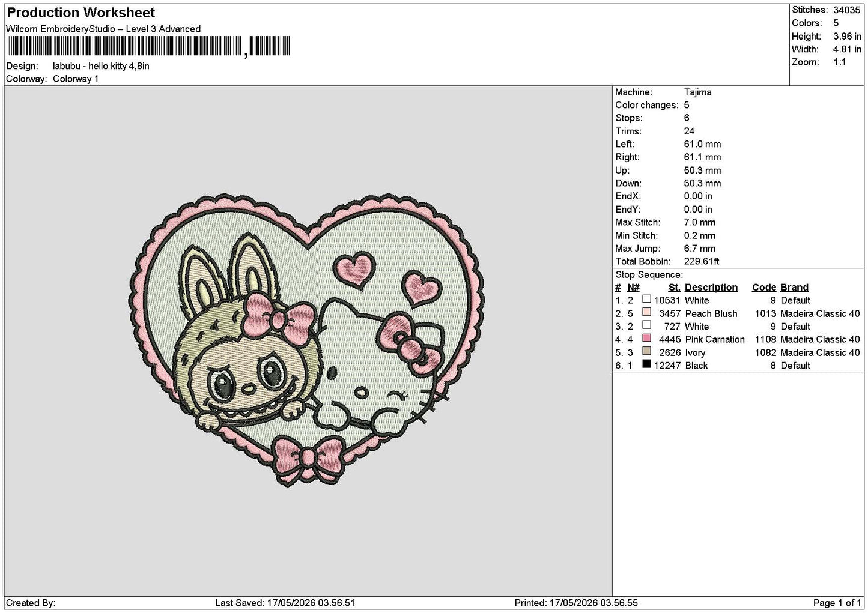Click the 'Code' column header
This screenshot has width=868, height=613.
(x=763, y=288)
